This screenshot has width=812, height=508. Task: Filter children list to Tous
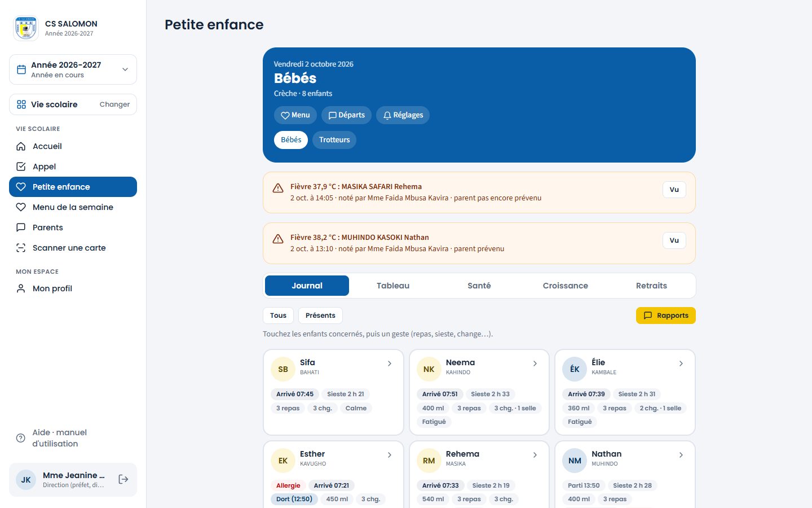click(x=278, y=316)
